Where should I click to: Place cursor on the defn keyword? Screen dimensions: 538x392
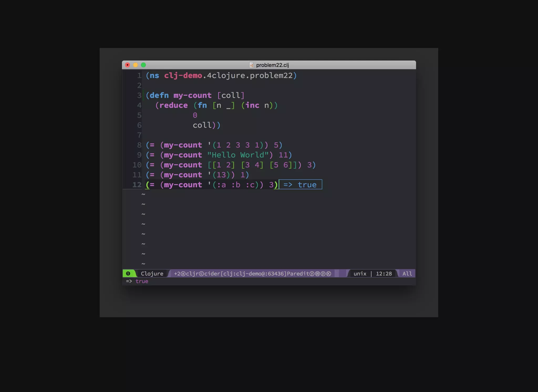click(x=159, y=95)
